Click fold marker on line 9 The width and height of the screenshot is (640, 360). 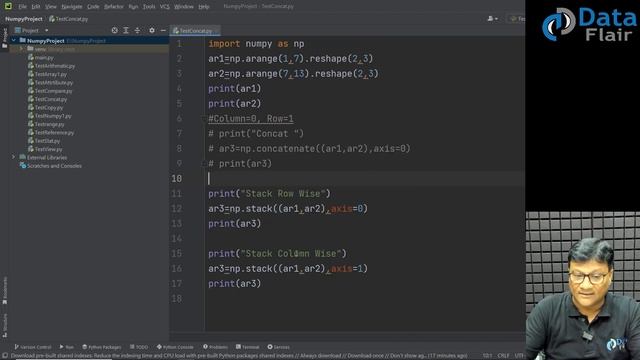coord(203,164)
